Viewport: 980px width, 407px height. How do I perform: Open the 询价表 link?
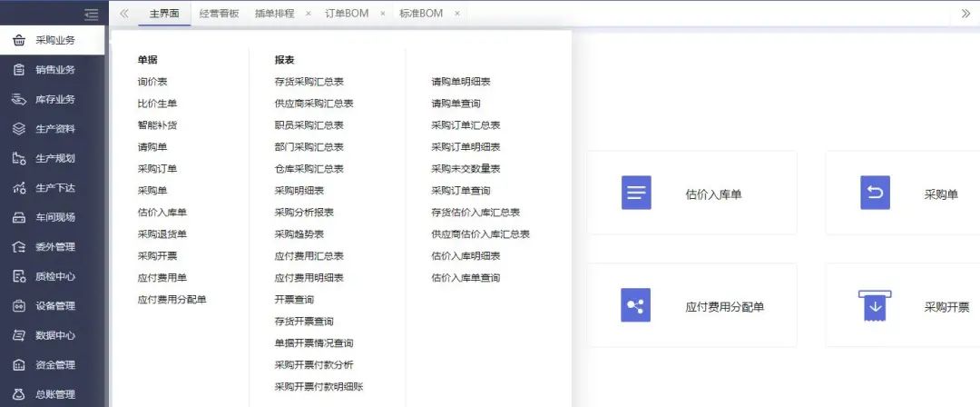pos(152,82)
